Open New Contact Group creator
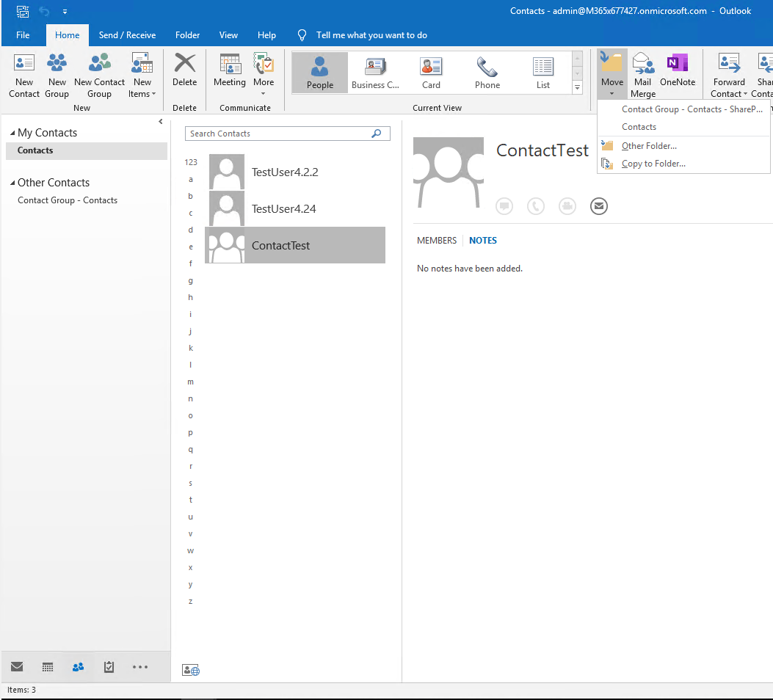773x700 pixels. [99, 73]
